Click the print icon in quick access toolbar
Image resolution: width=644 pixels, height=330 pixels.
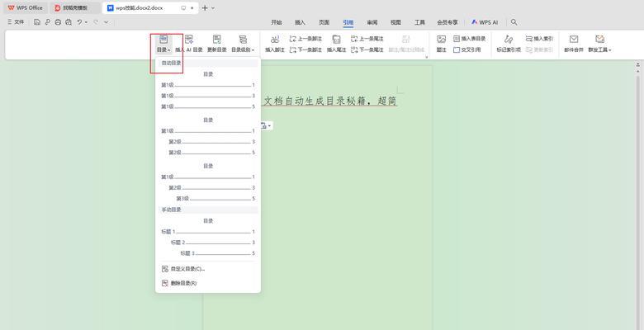pos(58,22)
